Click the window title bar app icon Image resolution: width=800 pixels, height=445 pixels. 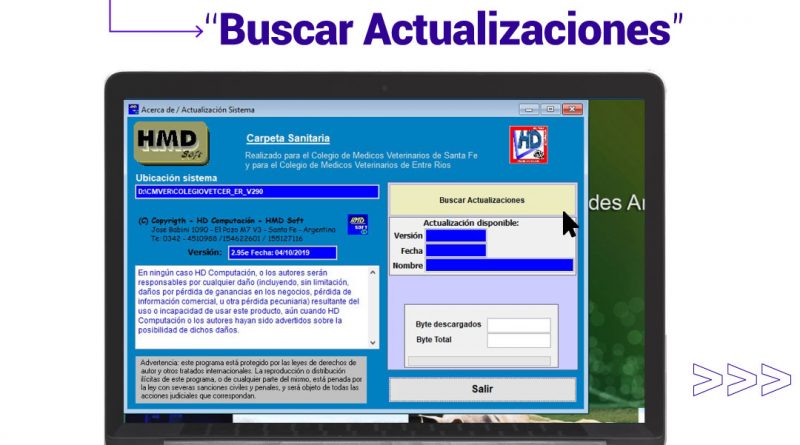tap(134, 109)
